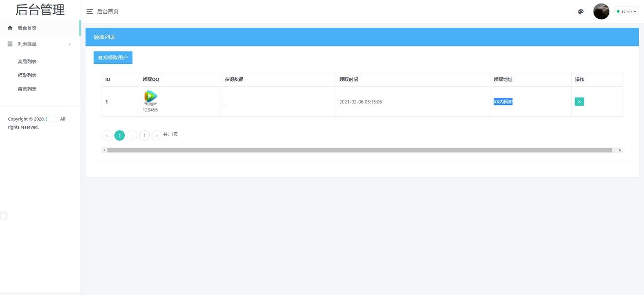644x295 pixels.
Task: Click the QQ number 123456
Action: click(150, 110)
